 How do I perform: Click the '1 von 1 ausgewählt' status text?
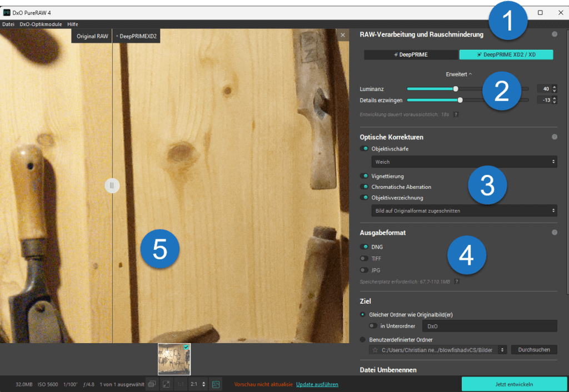122,384
